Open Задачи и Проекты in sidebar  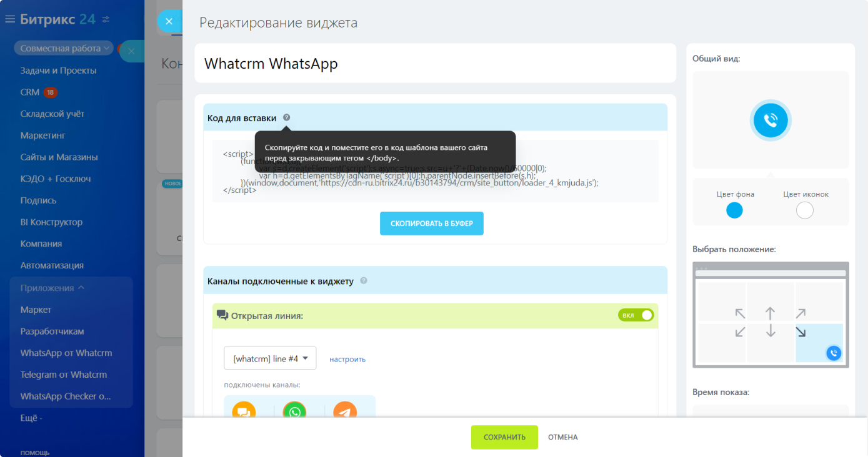58,71
